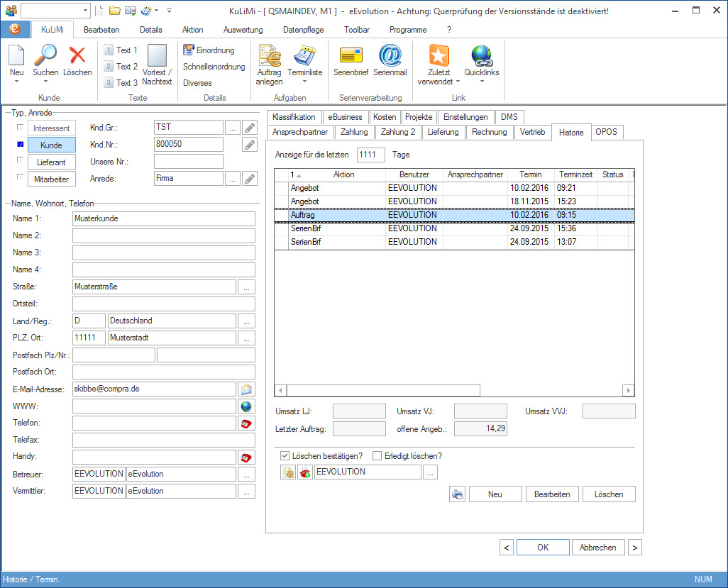Screen dimensions: 728x588
Task: Click the Neu button below the history list
Action: [x=495, y=494]
